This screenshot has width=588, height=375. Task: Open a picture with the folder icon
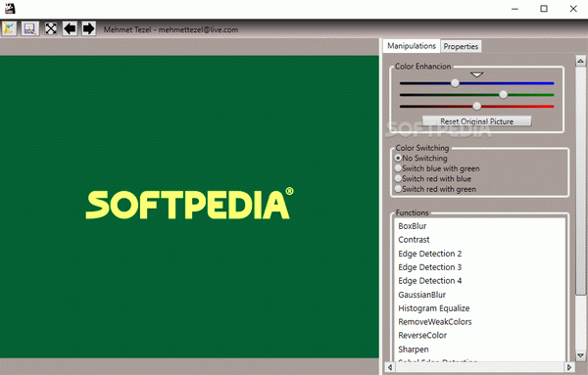[10, 28]
